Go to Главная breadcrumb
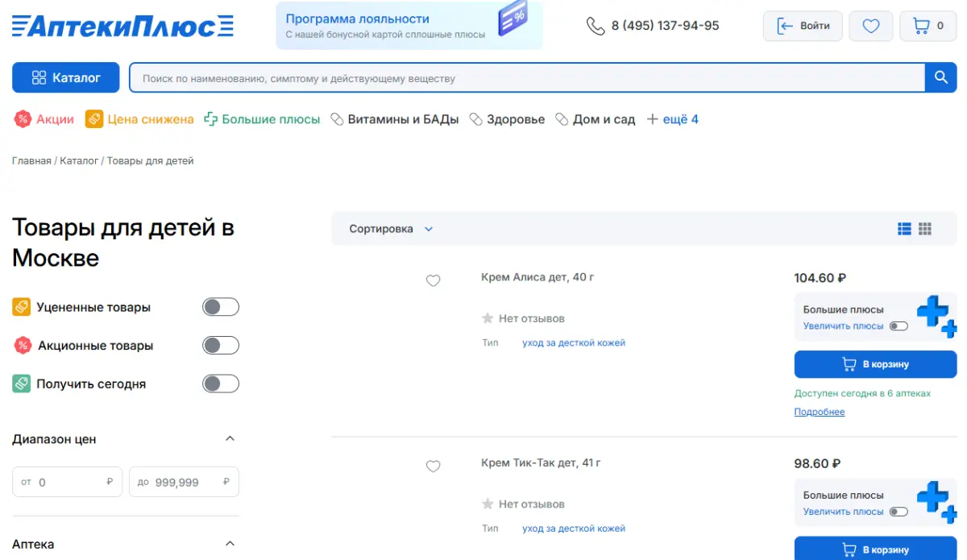The height and width of the screenshot is (560, 967). pyautogui.click(x=31, y=161)
